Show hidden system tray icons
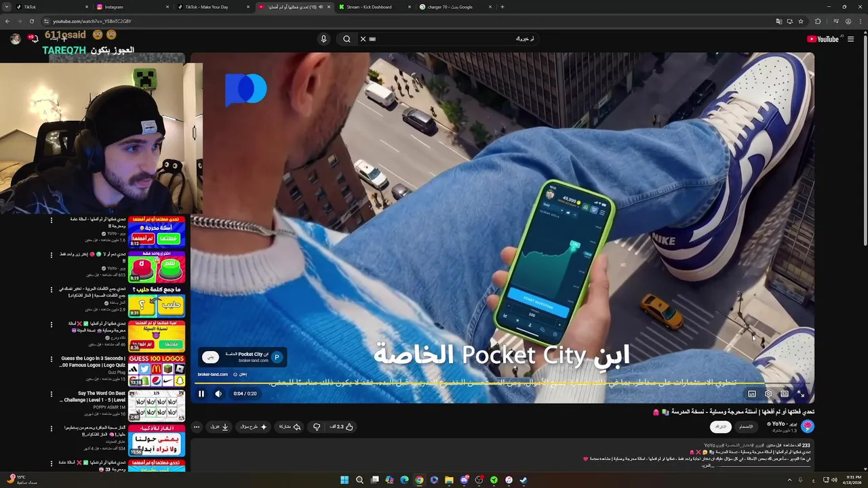This screenshot has height=488, width=868. coord(789,480)
